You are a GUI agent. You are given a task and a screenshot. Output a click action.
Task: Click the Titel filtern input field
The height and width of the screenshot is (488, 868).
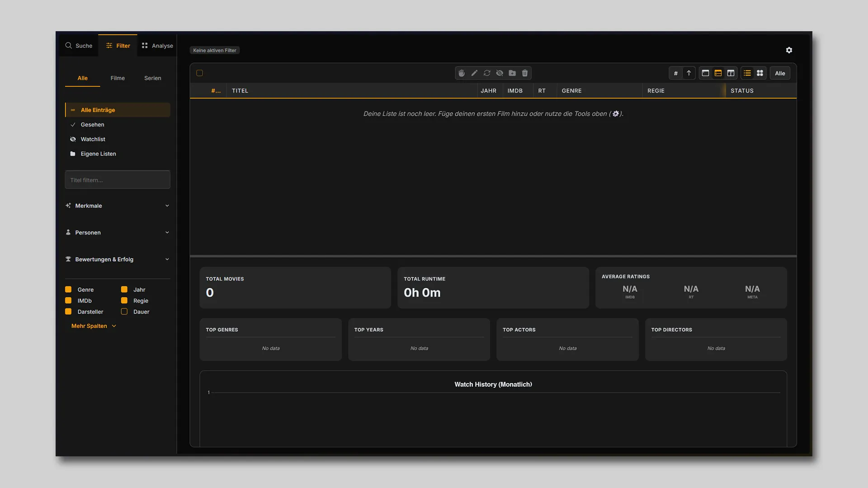(x=118, y=180)
